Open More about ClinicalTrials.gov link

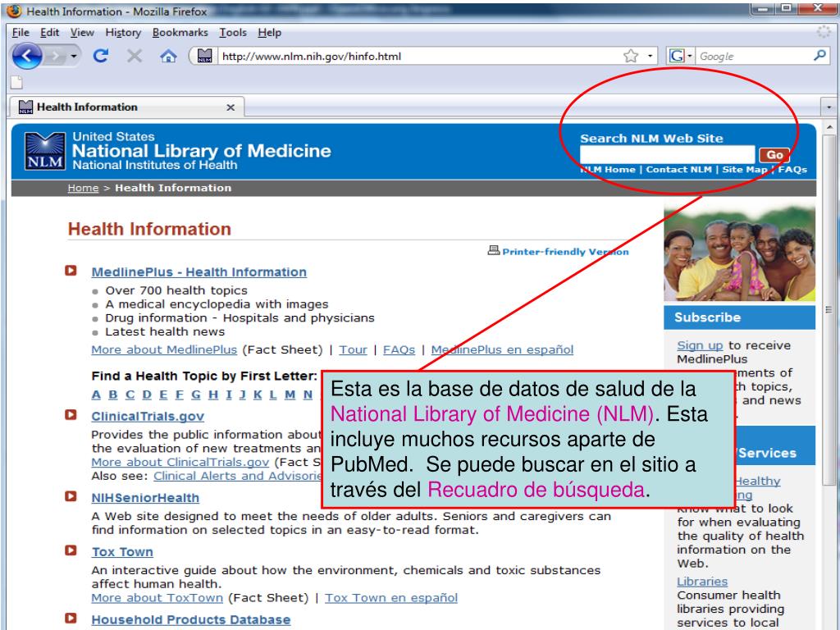click(x=180, y=463)
